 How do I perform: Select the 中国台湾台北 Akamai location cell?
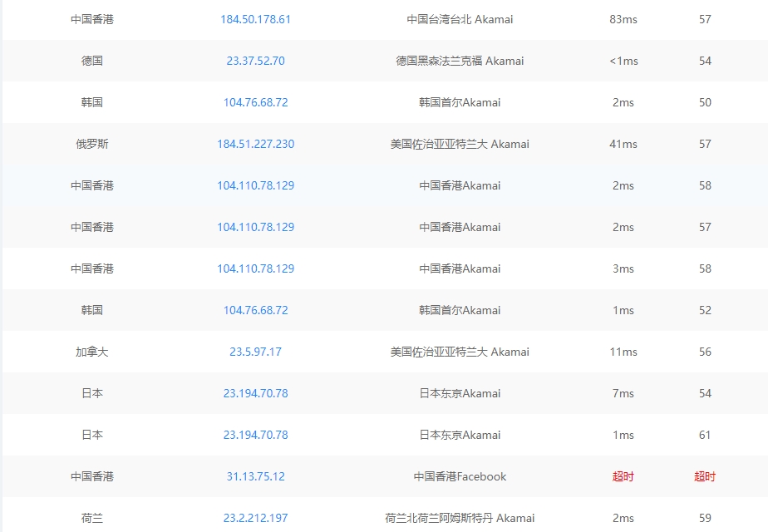(x=460, y=19)
